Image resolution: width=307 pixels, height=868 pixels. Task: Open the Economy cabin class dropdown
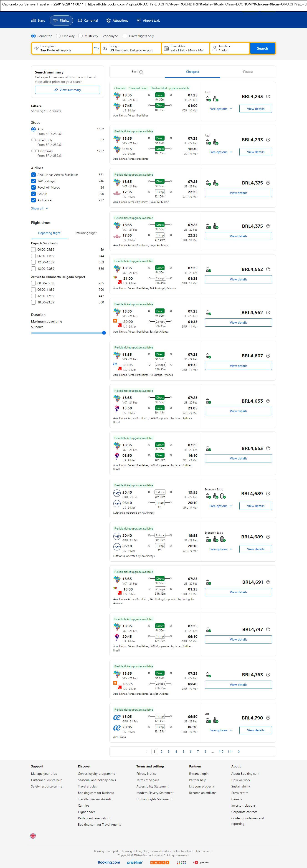pyautogui.click(x=110, y=36)
